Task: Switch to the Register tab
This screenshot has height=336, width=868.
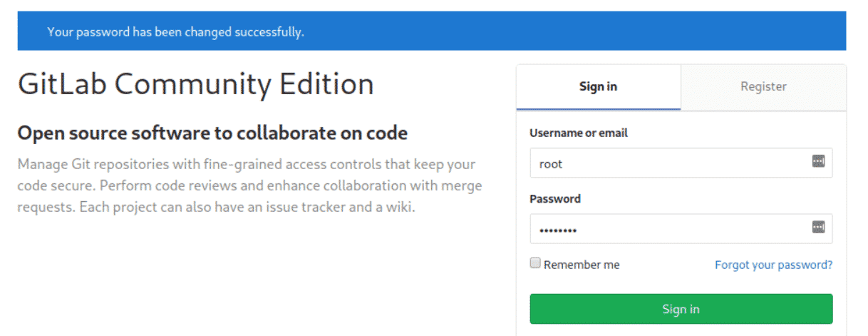Action: pyautogui.click(x=763, y=87)
